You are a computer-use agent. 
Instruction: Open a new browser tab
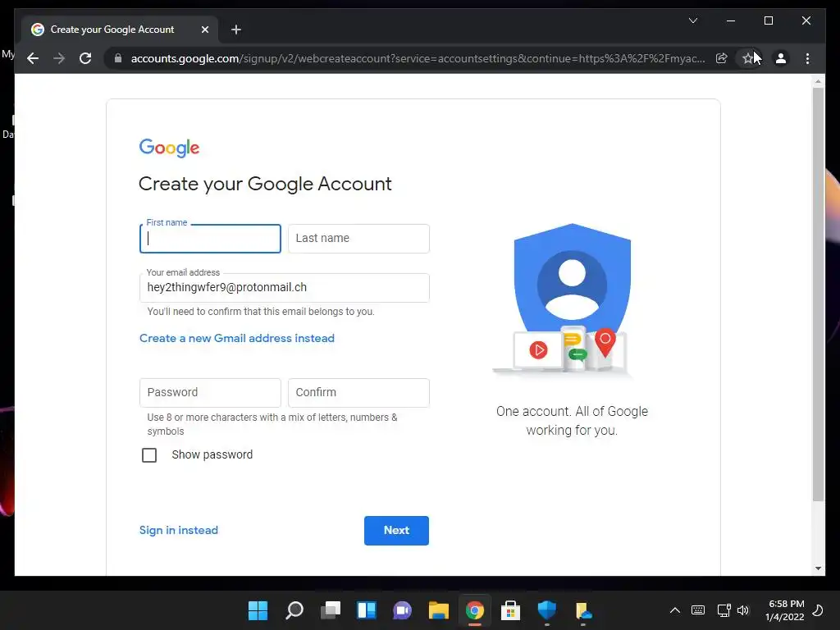point(236,30)
